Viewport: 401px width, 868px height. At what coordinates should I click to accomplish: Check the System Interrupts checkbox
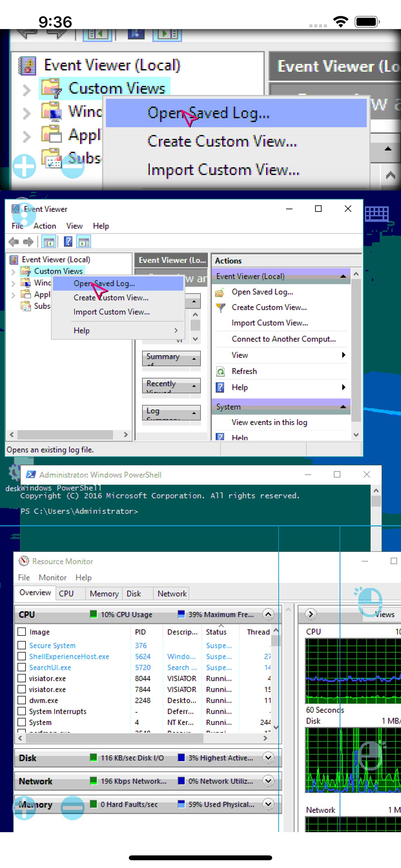[22, 711]
